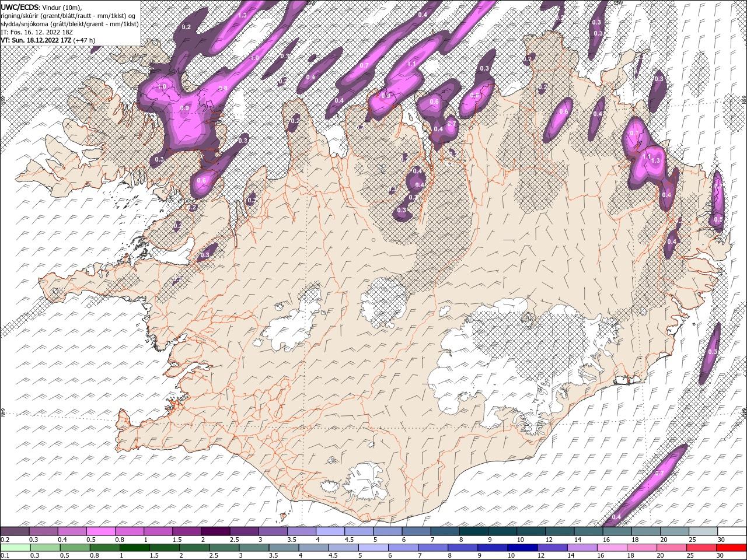Click the 0.1 label on the rain scale
This screenshot has width=747, height=560.
coord(5,555)
